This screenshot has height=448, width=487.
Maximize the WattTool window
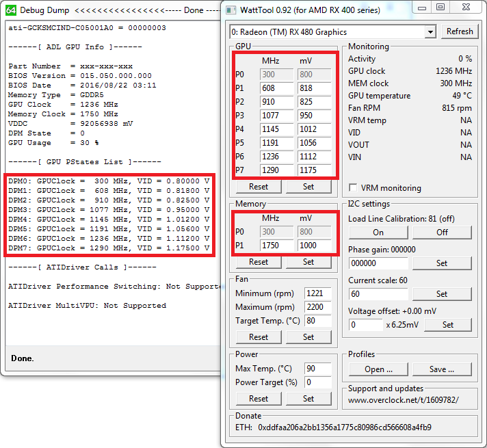point(440,8)
